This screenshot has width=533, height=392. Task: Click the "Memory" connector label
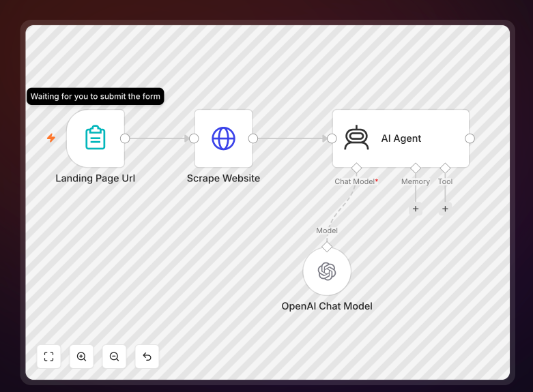point(416,182)
